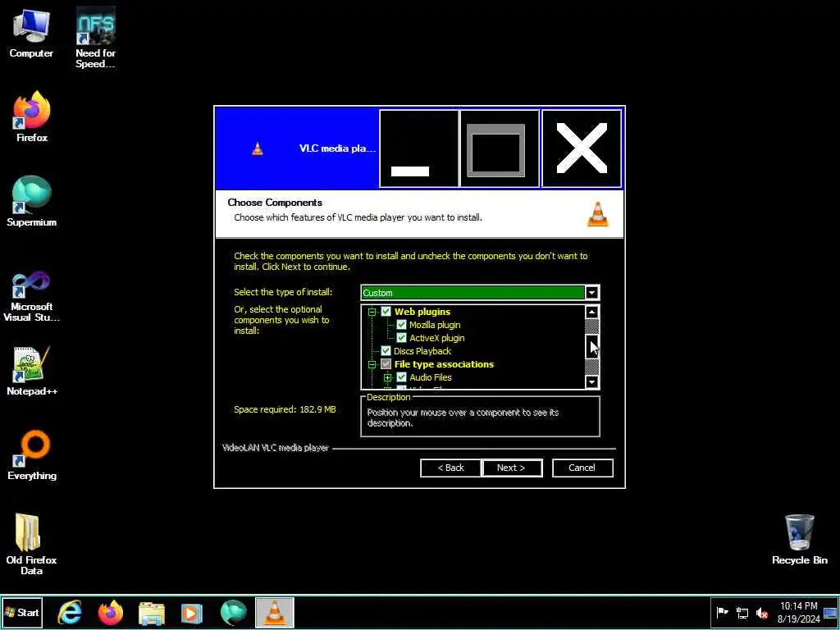Viewport: 840px width, 630px height.
Task: Uncheck the Audio Files checkbox
Action: tap(401, 377)
